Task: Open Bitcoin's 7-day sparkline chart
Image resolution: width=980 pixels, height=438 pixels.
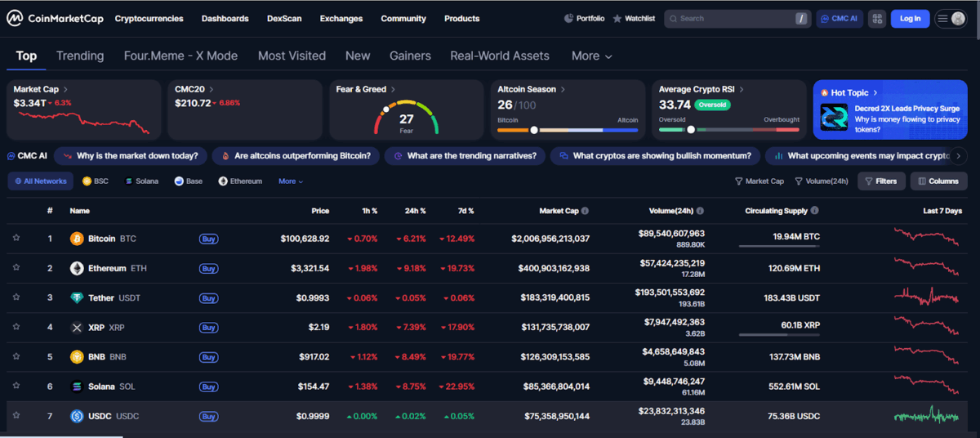Action: coord(928,238)
